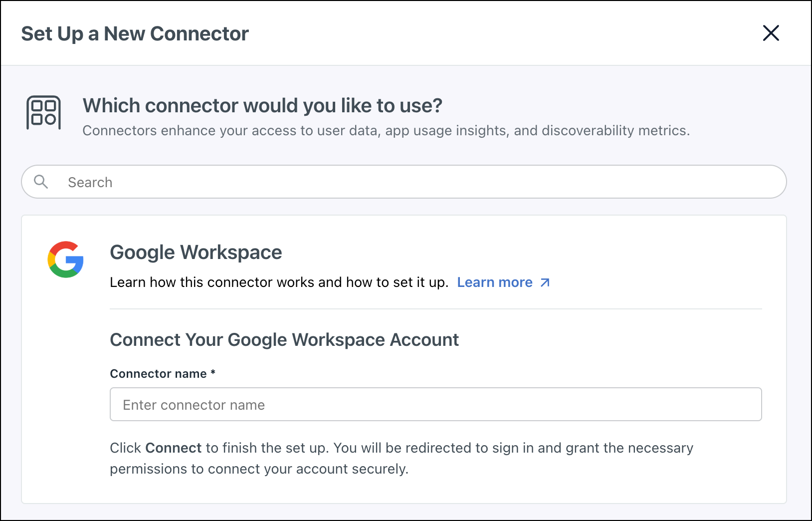Click the connectors grid icon
The height and width of the screenshot is (521, 812).
43,112
